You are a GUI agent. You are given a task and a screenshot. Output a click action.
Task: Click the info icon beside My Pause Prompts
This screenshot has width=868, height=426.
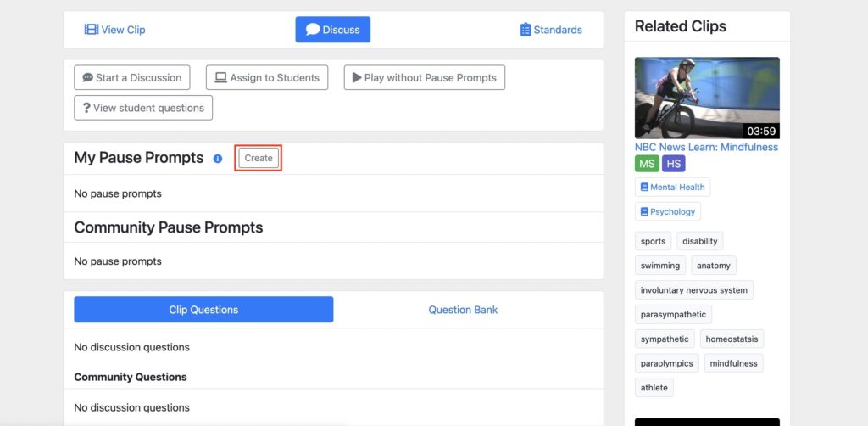pos(218,159)
